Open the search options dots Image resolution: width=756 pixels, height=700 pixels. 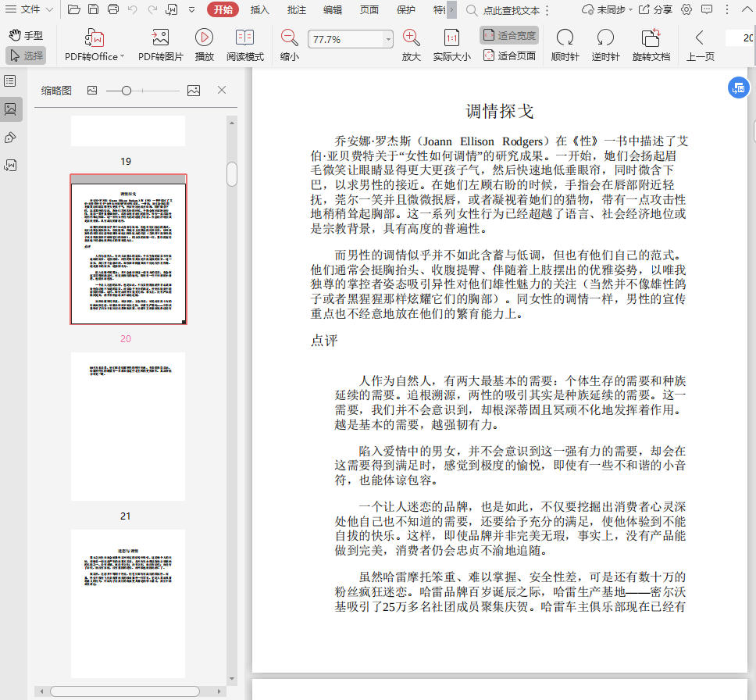[x=547, y=10]
